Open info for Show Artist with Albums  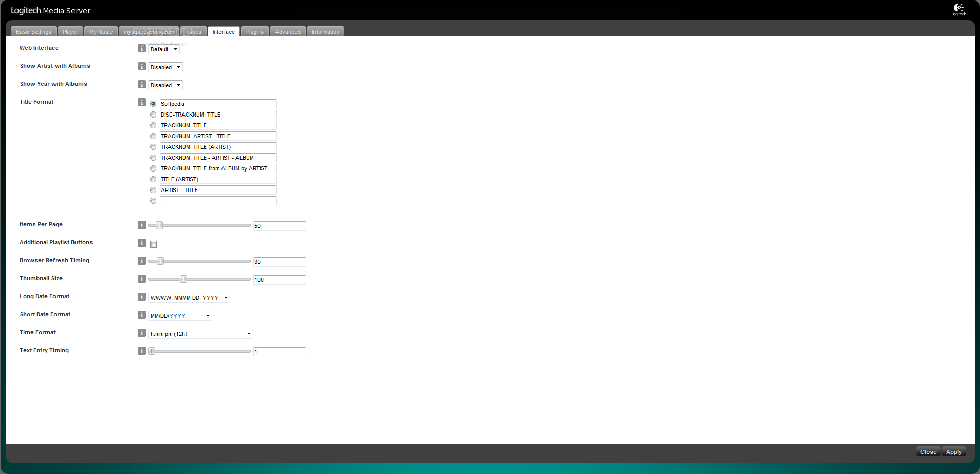142,66
